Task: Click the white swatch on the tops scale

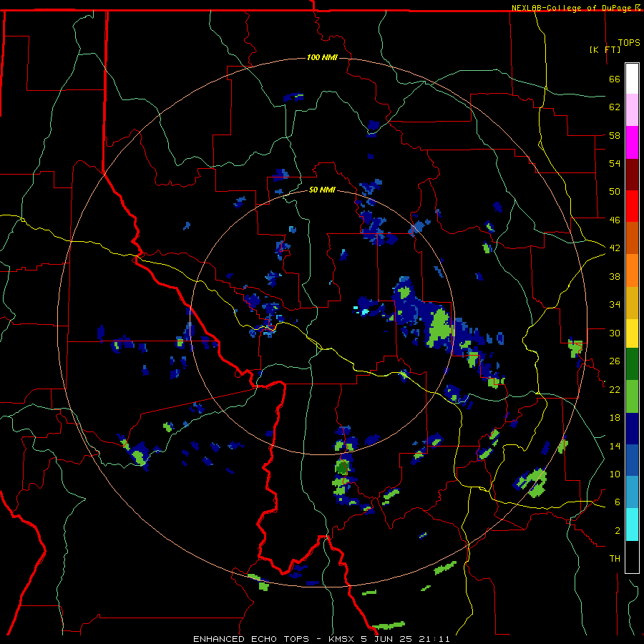Action: [x=632, y=79]
